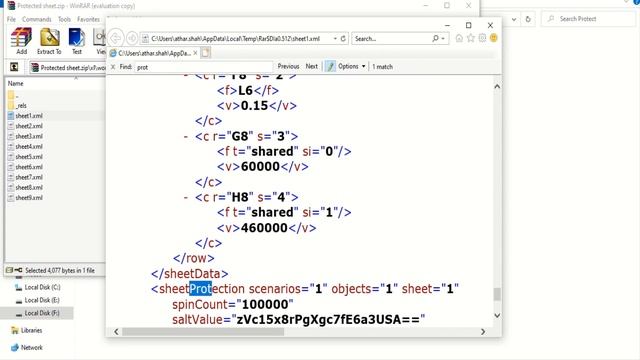Viewport: 640px width, 360px height.
Task: Click the IE smiley feedback icon
Action: [493, 38]
